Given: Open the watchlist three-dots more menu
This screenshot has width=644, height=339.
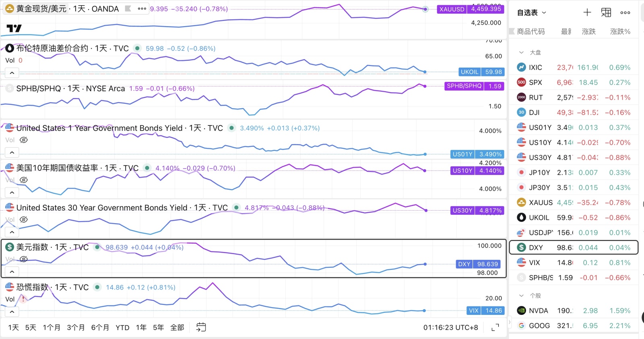Looking at the screenshot, I should pos(625,12).
